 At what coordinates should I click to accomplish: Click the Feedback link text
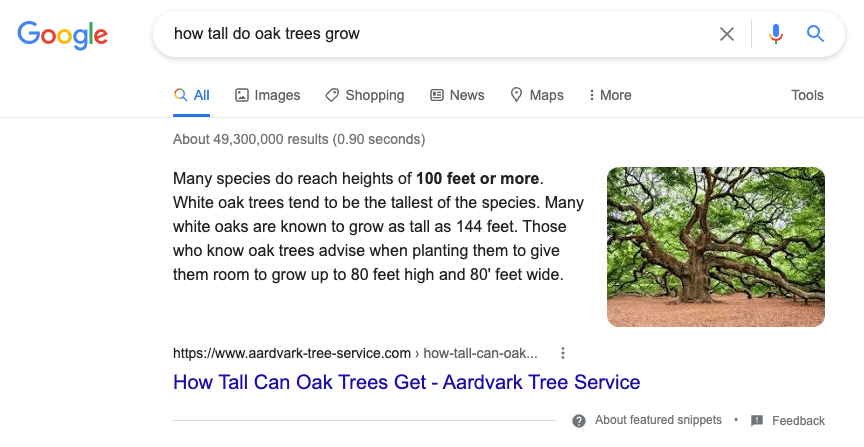[x=798, y=421]
